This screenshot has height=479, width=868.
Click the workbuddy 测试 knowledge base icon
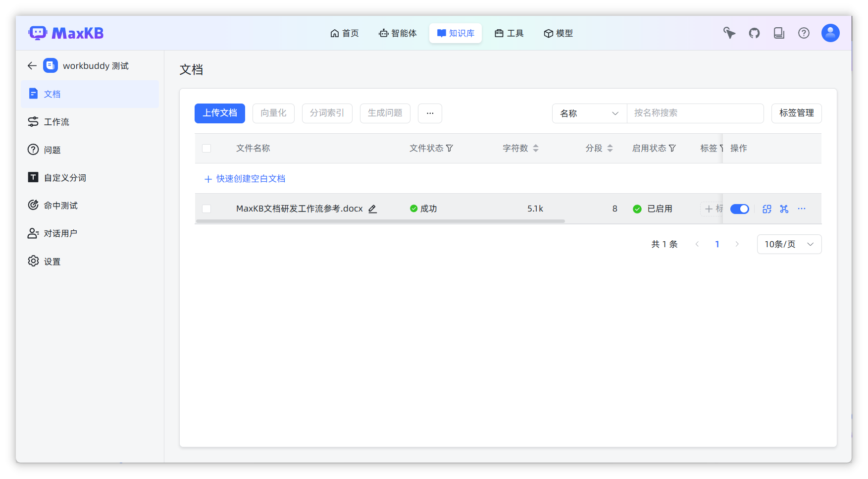pos(51,65)
